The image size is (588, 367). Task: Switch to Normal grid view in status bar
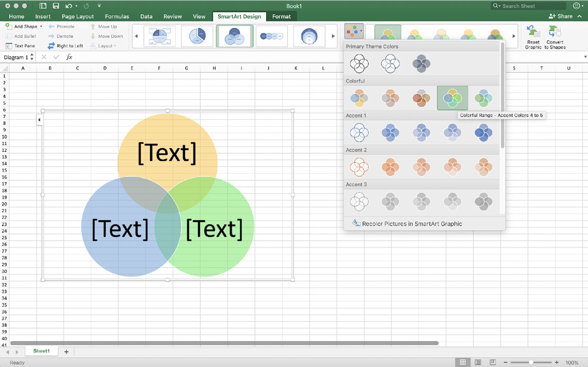point(463,362)
